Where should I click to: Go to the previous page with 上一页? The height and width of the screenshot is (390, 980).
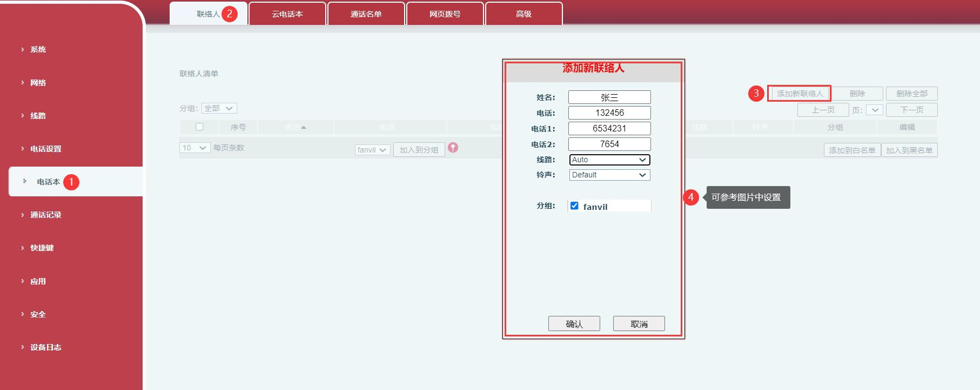point(823,110)
